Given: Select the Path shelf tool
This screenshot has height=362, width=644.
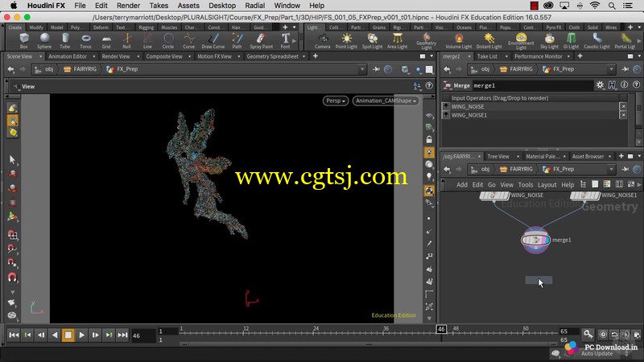Looking at the screenshot, I should pos(237,41).
